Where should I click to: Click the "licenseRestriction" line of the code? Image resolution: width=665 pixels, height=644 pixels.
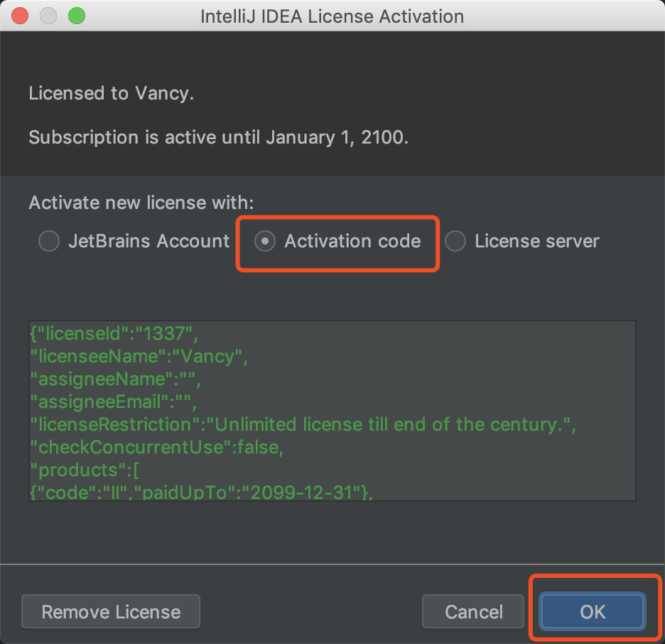[x=303, y=424]
